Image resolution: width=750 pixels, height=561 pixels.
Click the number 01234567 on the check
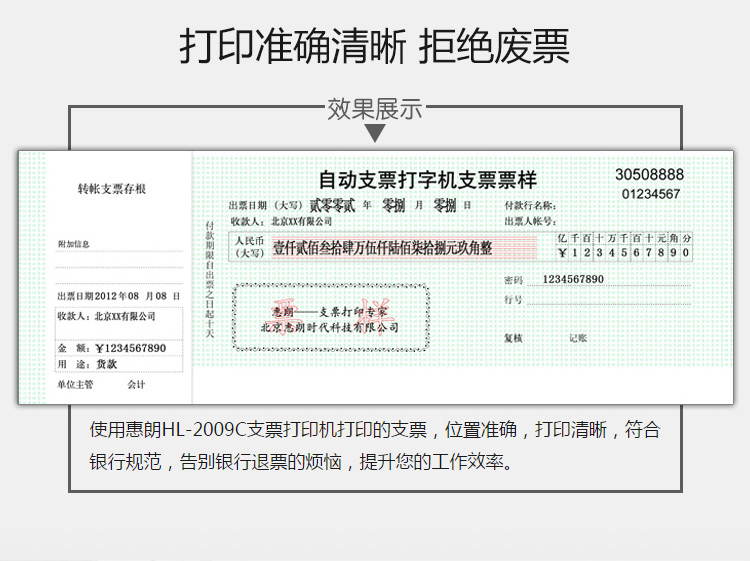pyautogui.click(x=651, y=194)
